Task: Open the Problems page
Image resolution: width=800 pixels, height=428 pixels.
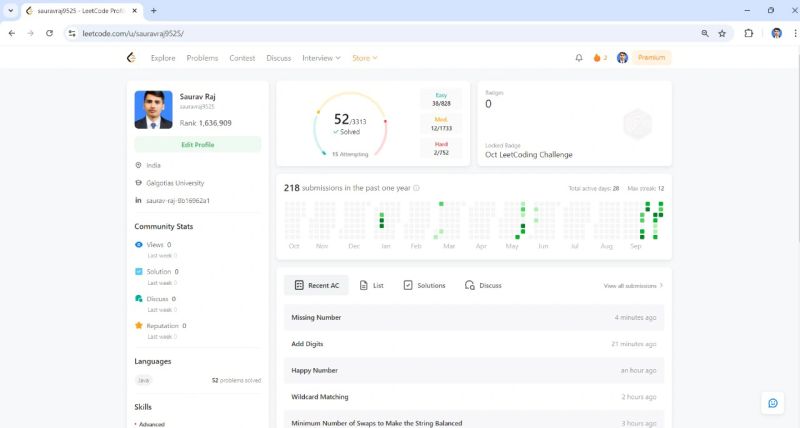Action: point(202,58)
